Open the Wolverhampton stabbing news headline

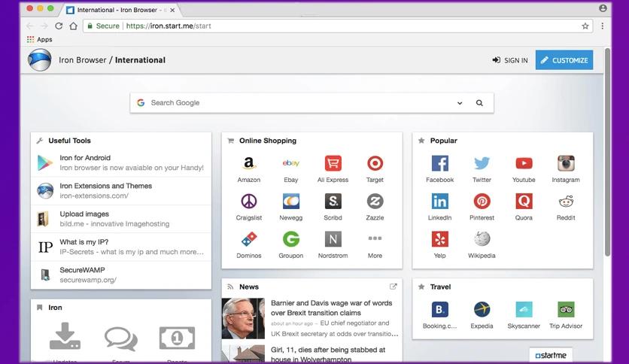[x=328, y=354]
